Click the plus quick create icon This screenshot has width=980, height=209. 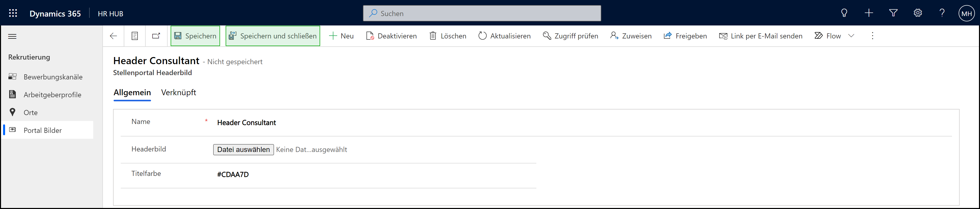click(869, 13)
